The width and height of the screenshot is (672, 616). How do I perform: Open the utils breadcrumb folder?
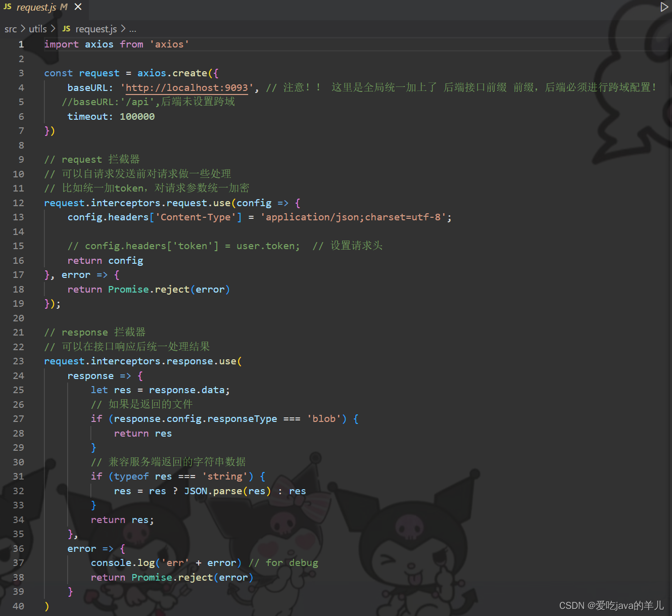(38, 29)
